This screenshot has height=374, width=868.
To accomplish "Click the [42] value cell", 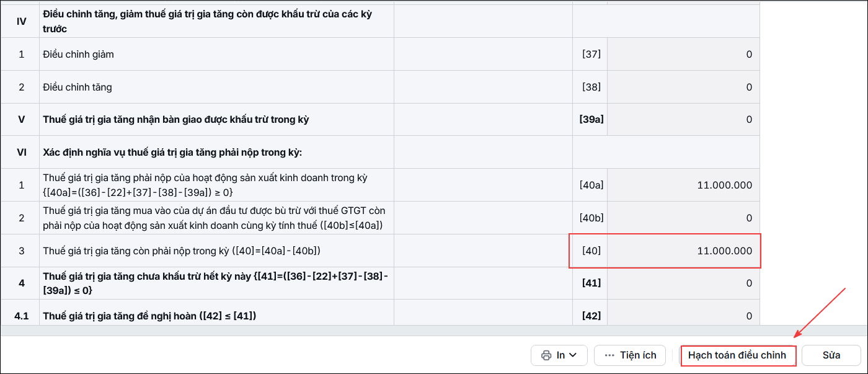I will 683,316.
